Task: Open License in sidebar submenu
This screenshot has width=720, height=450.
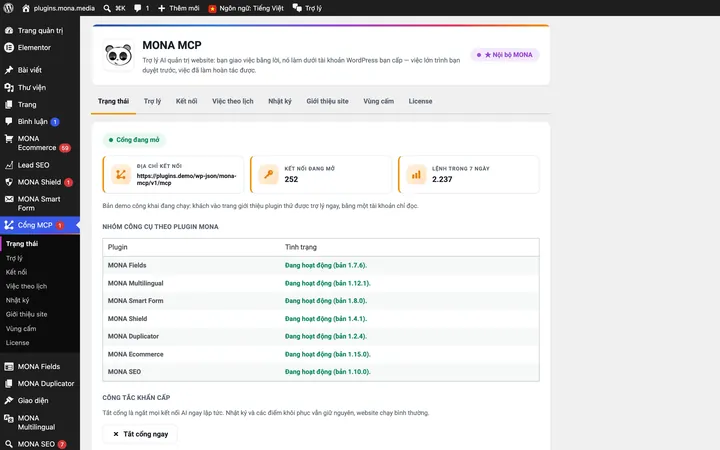Action: point(17,343)
